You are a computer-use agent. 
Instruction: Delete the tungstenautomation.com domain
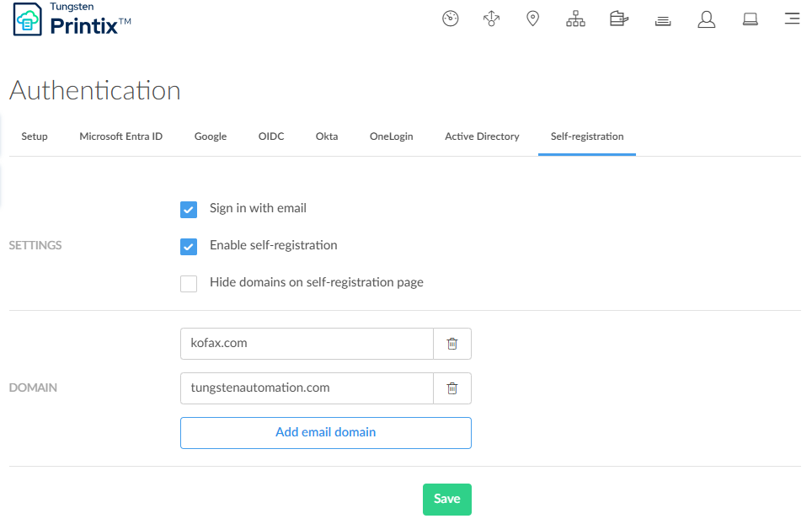(x=452, y=388)
